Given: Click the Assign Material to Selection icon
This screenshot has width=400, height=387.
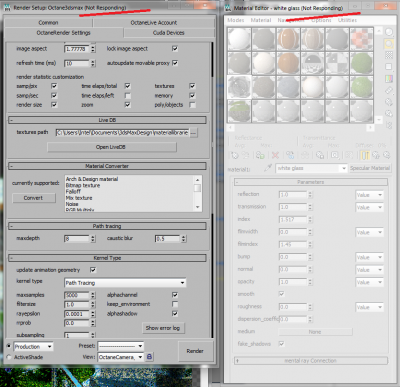Looking at the screenshot, I should click(260, 155).
